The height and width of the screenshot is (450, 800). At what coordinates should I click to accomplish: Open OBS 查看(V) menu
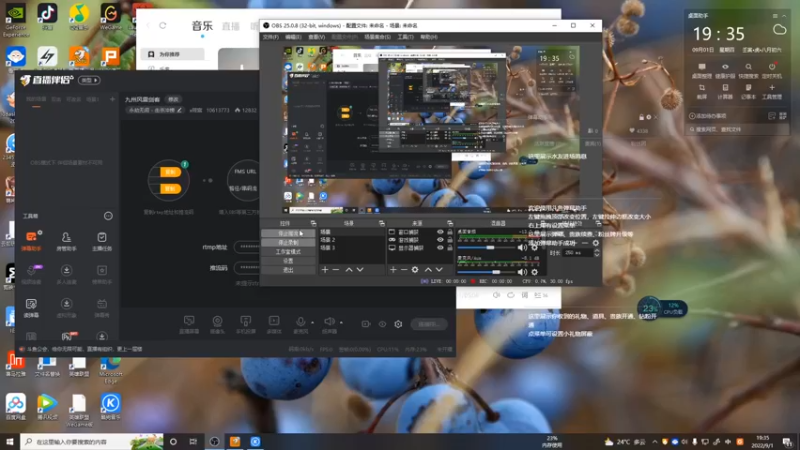(316, 37)
